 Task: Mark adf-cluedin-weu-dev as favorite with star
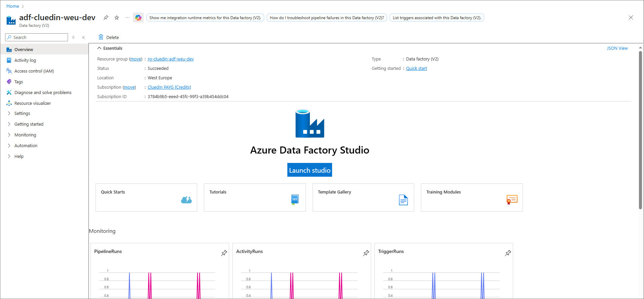click(117, 17)
